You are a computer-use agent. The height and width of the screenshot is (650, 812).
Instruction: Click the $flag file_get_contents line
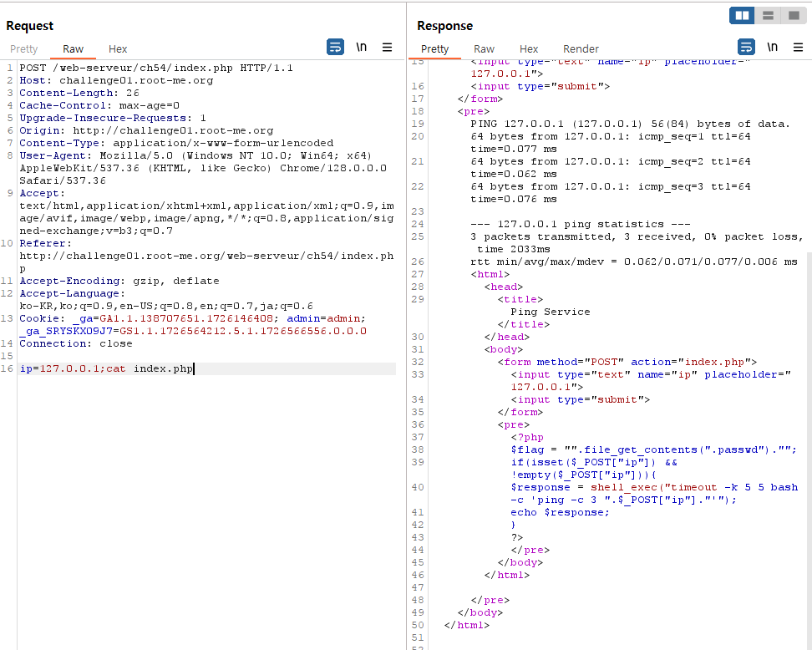653,449
